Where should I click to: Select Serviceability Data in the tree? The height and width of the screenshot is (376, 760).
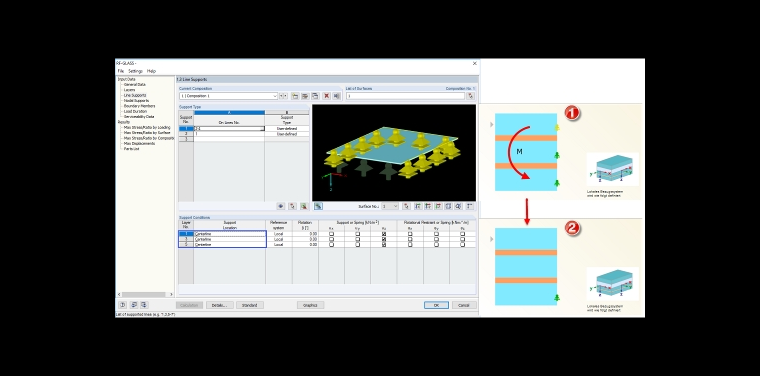139,116
